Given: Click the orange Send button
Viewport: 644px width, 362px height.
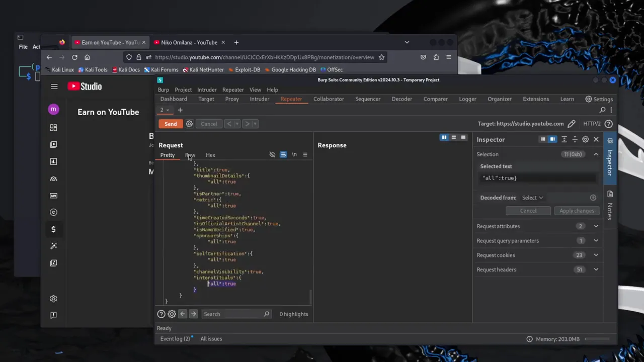Looking at the screenshot, I should pos(171,124).
